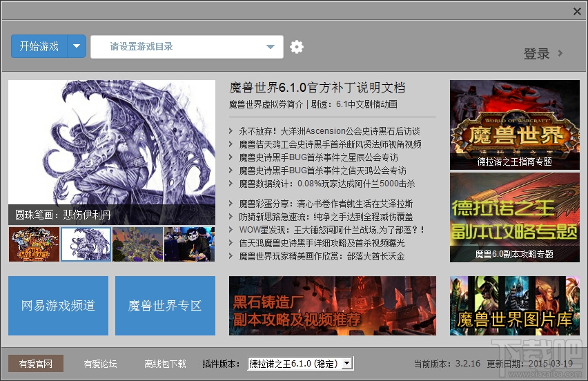588x381 pixels.
Task: Open the arrow dropdown beside 开始游戏
Action: pos(77,46)
